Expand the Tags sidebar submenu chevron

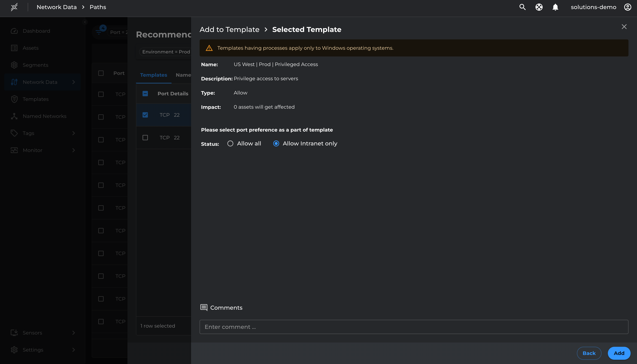coord(74,133)
